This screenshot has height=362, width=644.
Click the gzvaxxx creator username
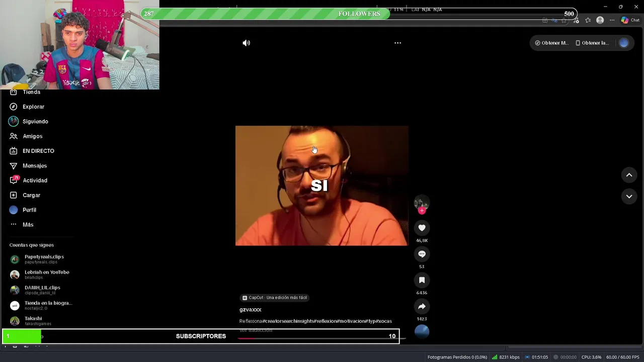coord(250,310)
